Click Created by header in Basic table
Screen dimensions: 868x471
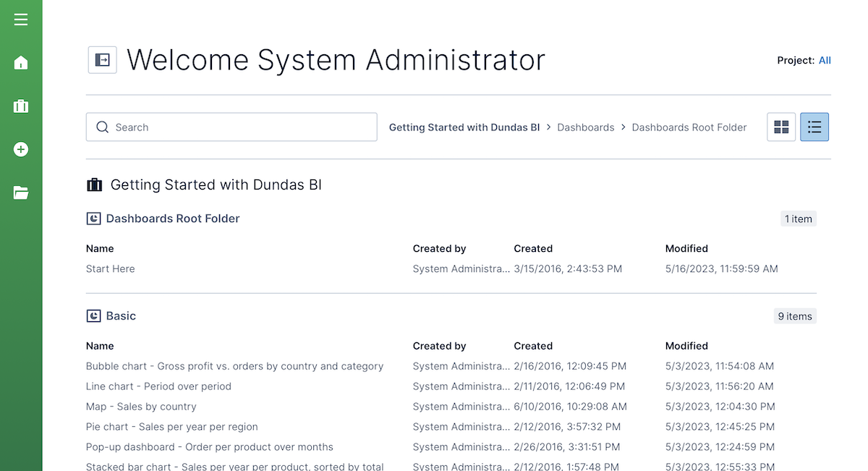pos(440,346)
